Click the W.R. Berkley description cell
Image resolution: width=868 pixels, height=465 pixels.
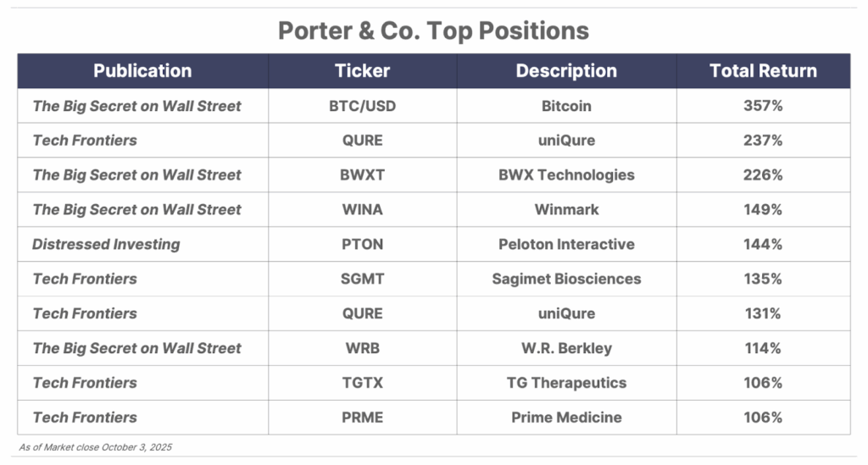pyautogui.click(x=566, y=348)
